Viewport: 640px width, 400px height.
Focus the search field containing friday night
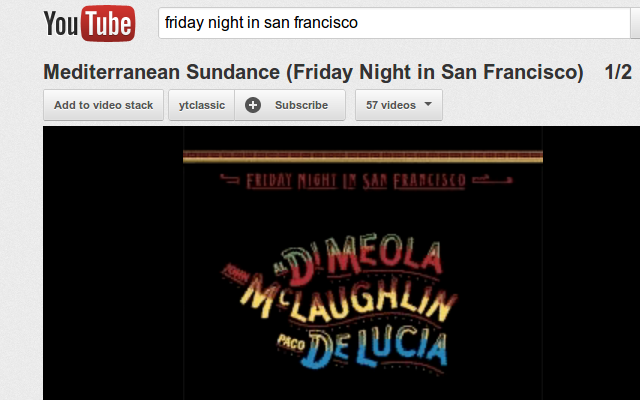pos(394,23)
